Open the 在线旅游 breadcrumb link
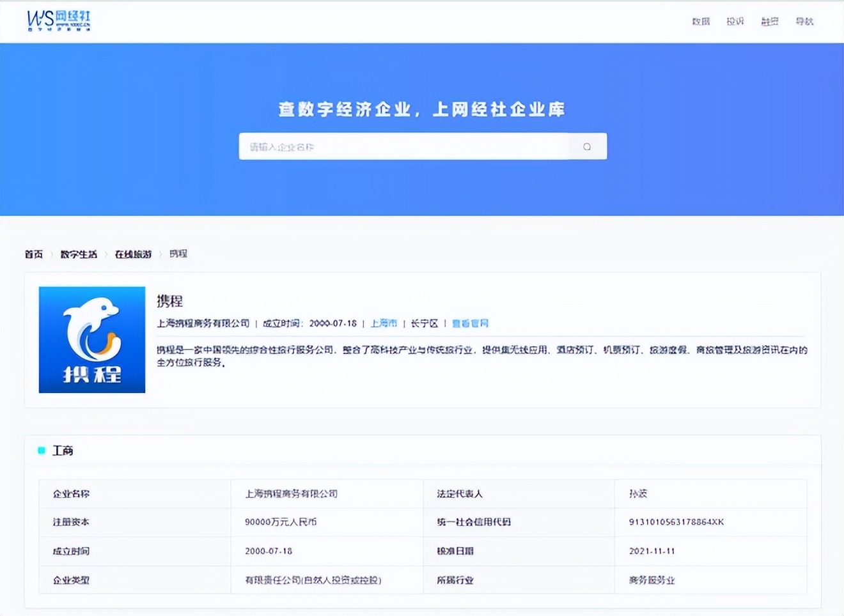Viewport: 844px width, 616px height. (x=133, y=254)
